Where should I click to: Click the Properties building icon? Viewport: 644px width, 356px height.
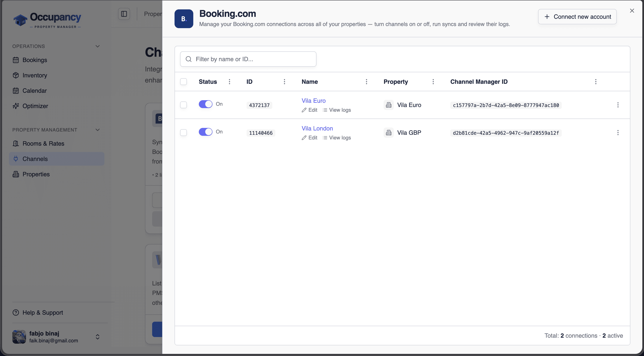tap(16, 174)
